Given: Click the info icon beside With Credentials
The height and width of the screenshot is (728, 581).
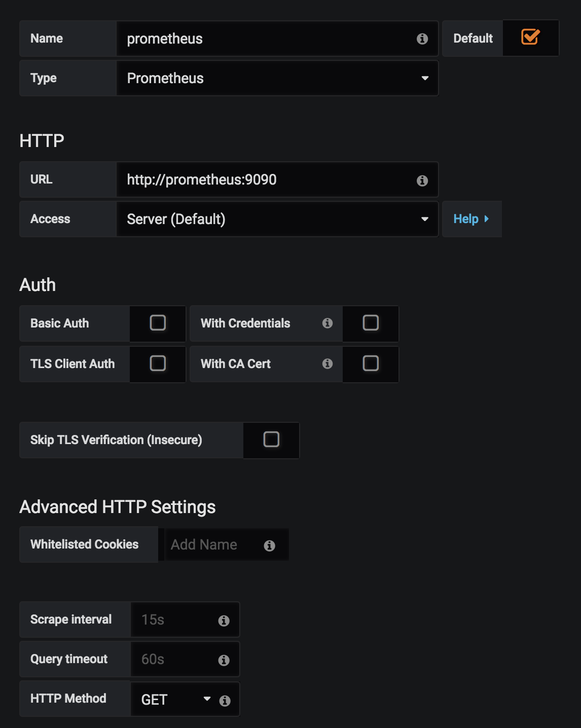Looking at the screenshot, I should (328, 323).
